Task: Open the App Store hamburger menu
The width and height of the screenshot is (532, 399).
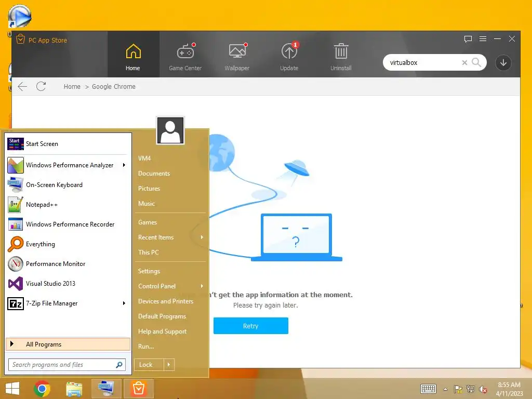Action: (483, 39)
